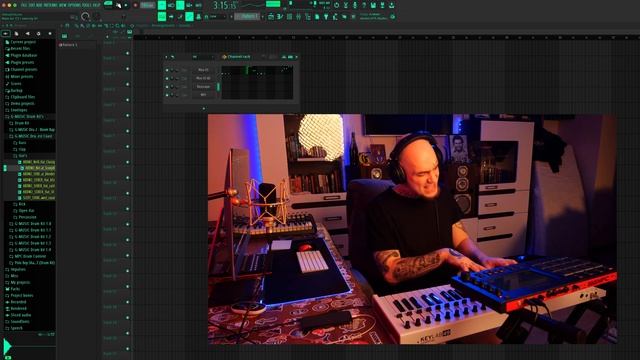Image resolution: width=640 pixels, height=360 pixels.
Task: Click the record button in transport
Action: point(135,5)
